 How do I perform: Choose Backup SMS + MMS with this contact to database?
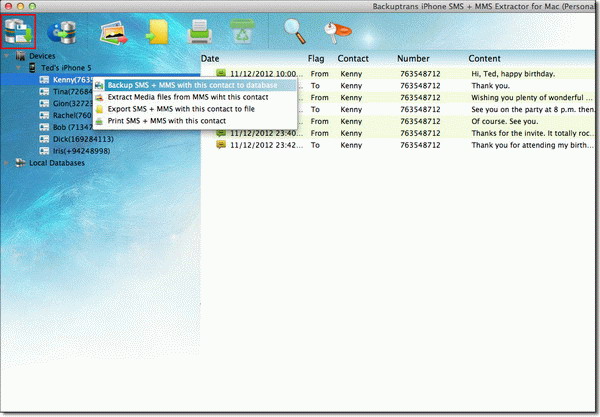(x=195, y=85)
